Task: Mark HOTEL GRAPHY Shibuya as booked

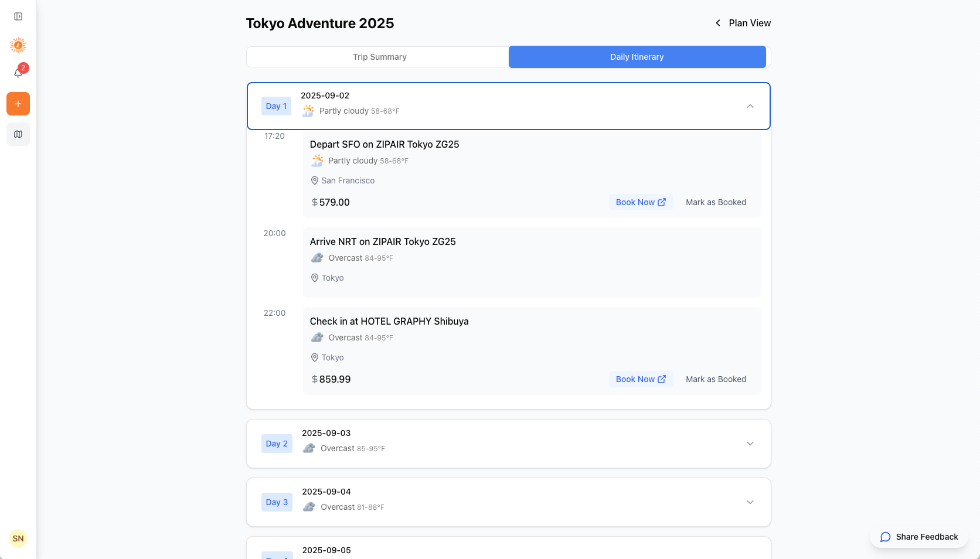Action: tap(716, 379)
